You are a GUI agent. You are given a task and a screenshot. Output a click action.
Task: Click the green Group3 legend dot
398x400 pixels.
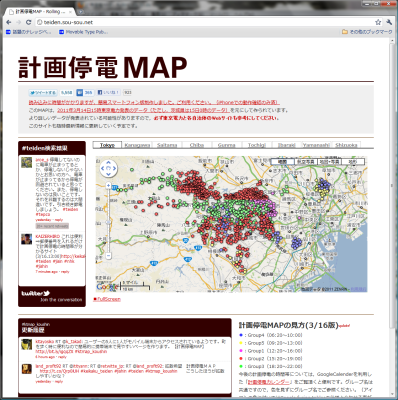point(241,366)
